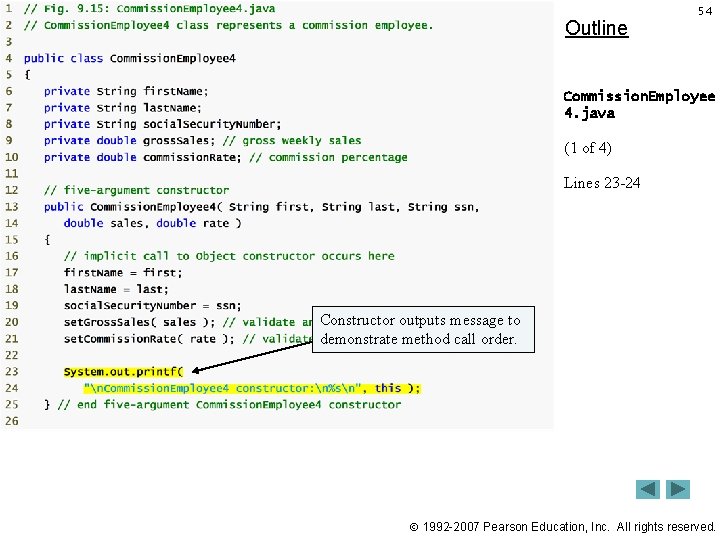Click the setGrossSales( sales ) call

coord(139,322)
